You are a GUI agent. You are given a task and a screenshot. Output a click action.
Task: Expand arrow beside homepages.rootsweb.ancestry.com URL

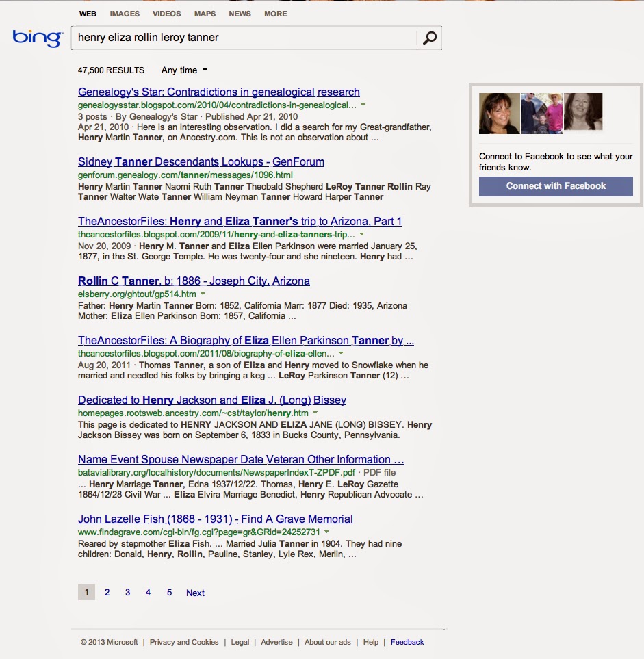click(x=315, y=413)
